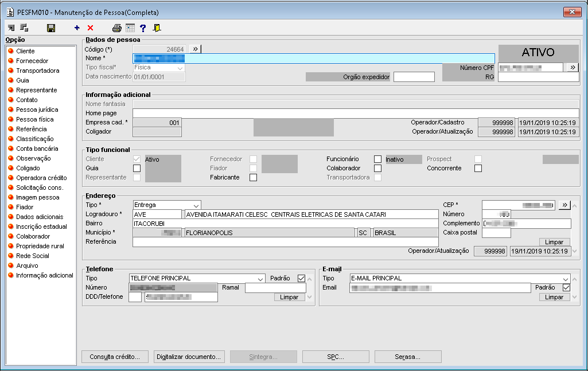588x371 pixels.
Task: Toggle the Fabricante checkbox
Action: click(x=253, y=178)
